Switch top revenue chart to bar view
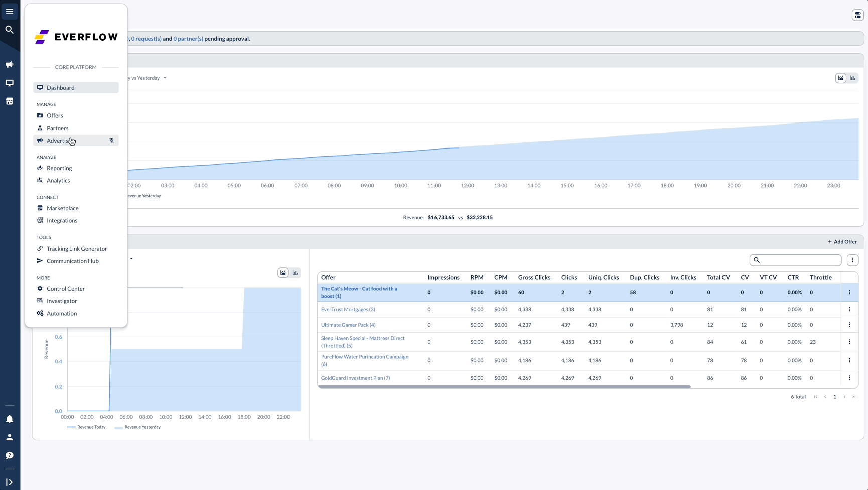 pyautogui.click(x=852, y=78)
